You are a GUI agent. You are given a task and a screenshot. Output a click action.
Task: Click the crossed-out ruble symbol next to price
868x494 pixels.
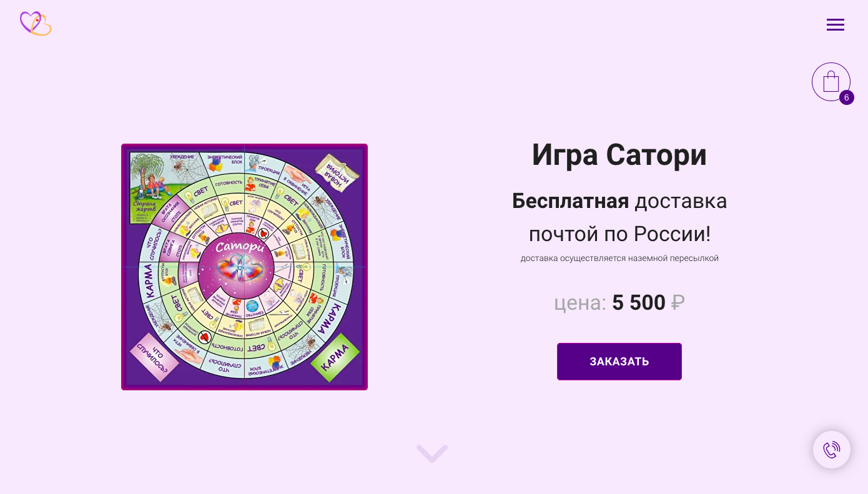click(x=678, y=302)
